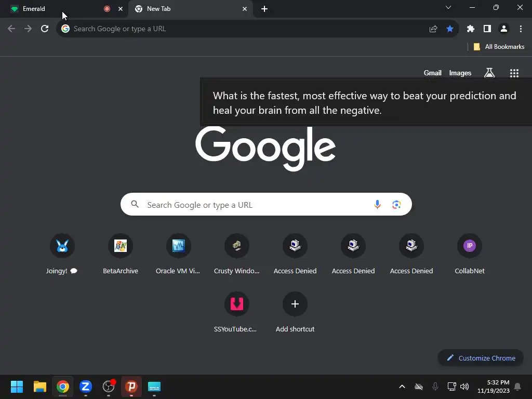Open the volume speaker icon
Screen dimensions: 532x399
[x=464, y=387]
